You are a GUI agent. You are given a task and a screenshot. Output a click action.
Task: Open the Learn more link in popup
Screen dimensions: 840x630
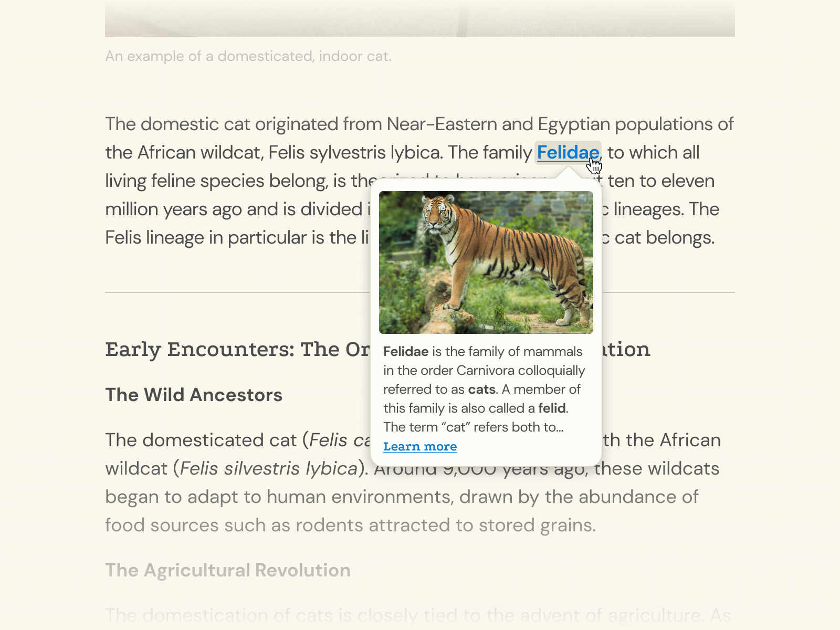point(420,446)
